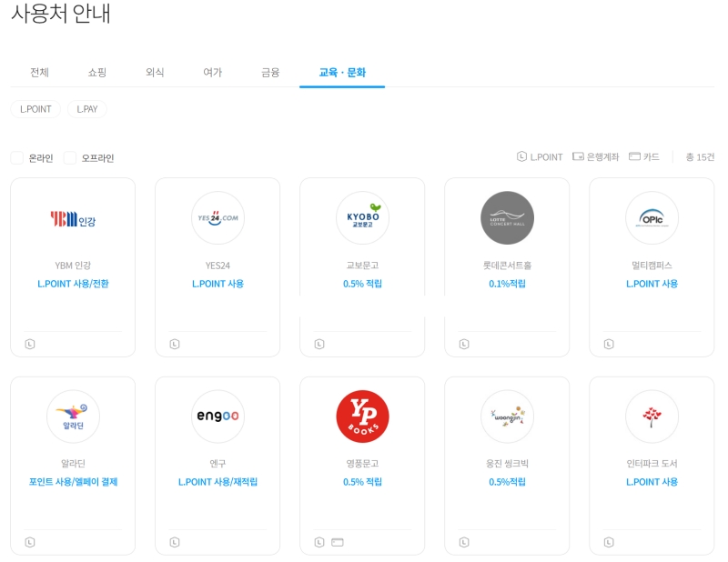This screenshot has height=562, width=728.
Task: Open the 금융 tab
Action: pos(270,73)
